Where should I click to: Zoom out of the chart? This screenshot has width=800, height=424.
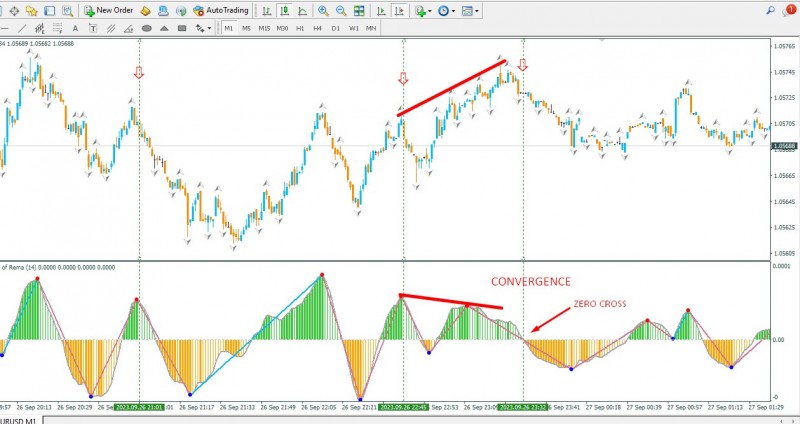[x=341, y=10]
